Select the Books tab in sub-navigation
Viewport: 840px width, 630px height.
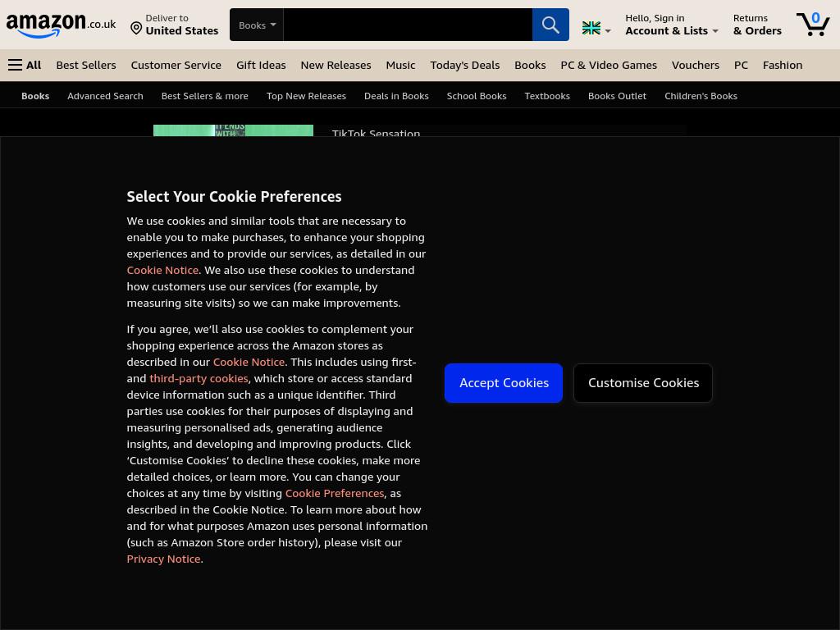[x=35, y=96]
